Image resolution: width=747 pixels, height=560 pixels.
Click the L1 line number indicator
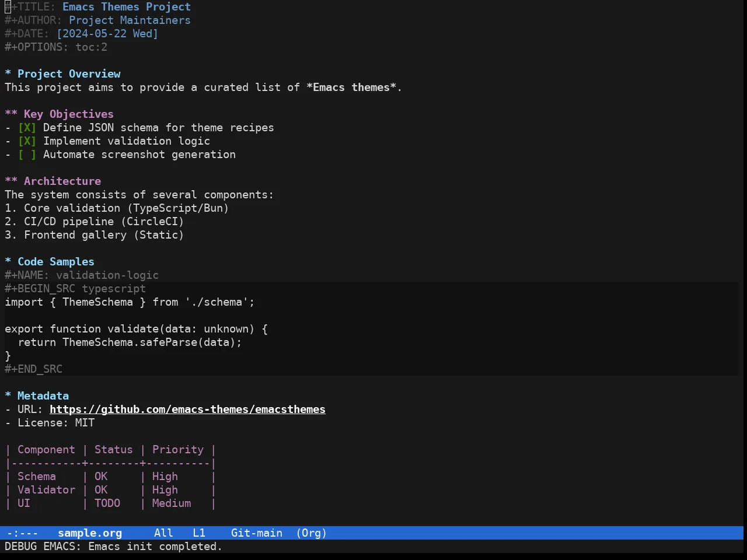(x=199, y=533)
